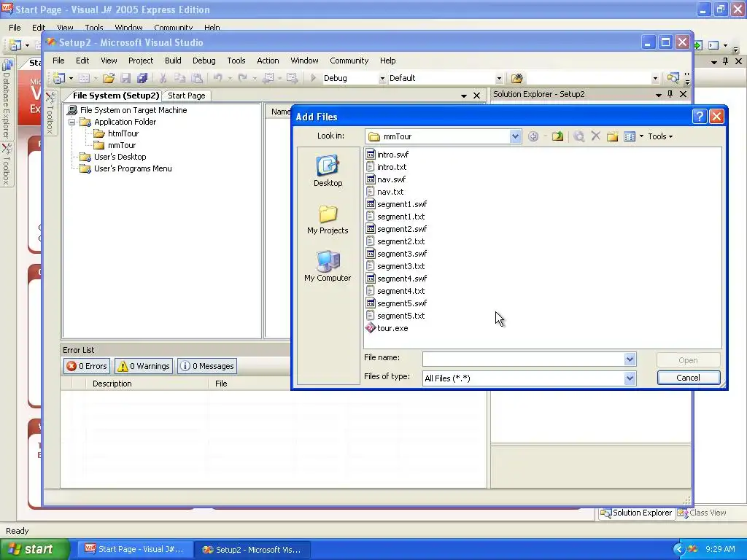This screenshot has height=560, width=747.
Task: Select segment5.txt in the file list
Action: pos(395,315)
